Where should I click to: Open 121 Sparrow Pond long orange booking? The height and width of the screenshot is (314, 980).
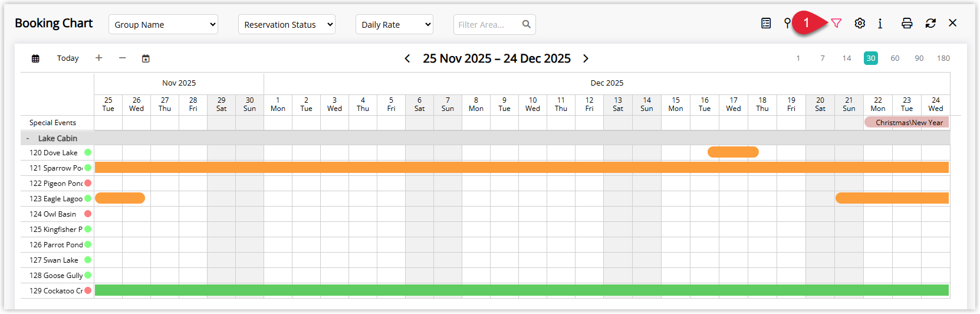[x=522, y=168]
